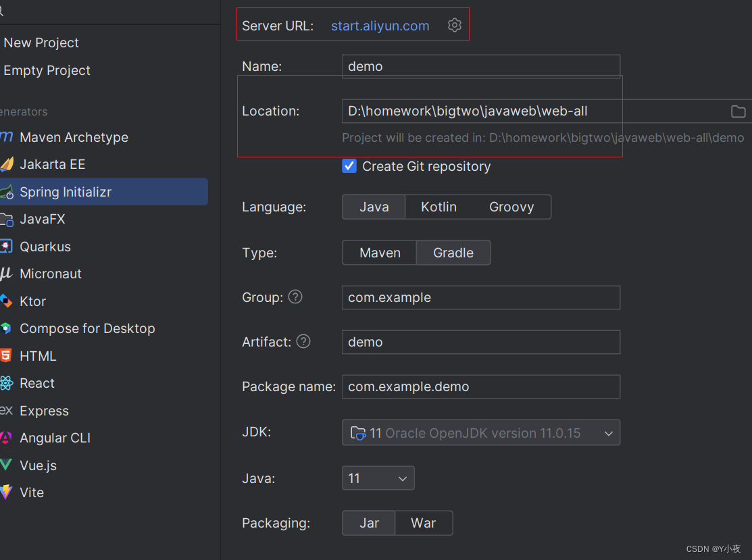Click the Package name field
The height and width of the screenshot is (560, 752).
pyautogui.click(x=481, y=386)
